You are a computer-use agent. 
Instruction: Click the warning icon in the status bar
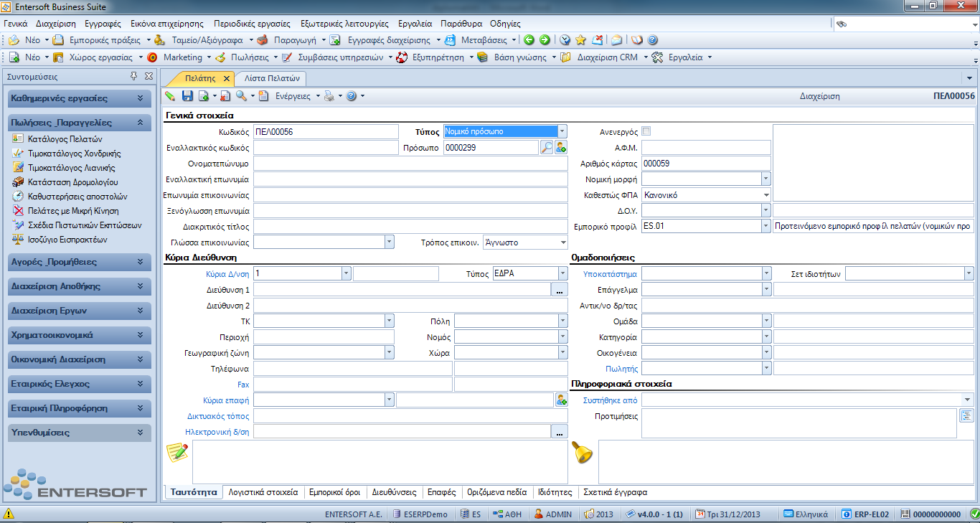pyautogui.click(x=9, y=514)
